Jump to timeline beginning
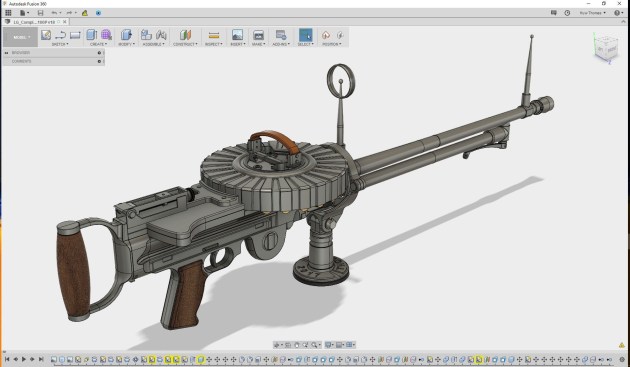 click(x=7, y=359)
